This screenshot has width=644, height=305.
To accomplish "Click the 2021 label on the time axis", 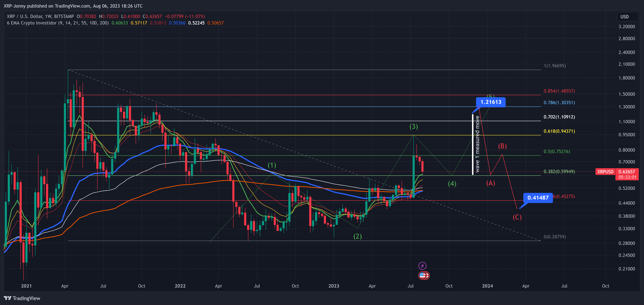I will click(x=26, y=286).
